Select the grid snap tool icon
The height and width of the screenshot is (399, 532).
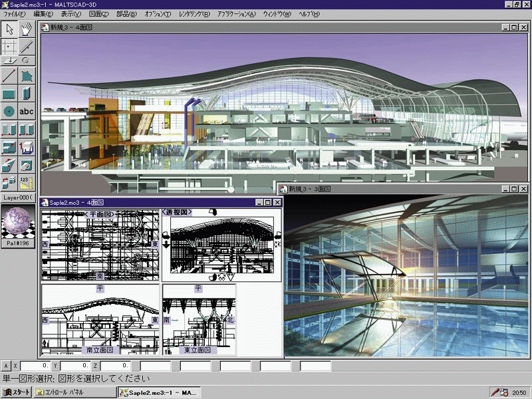[x=8, y=45]
